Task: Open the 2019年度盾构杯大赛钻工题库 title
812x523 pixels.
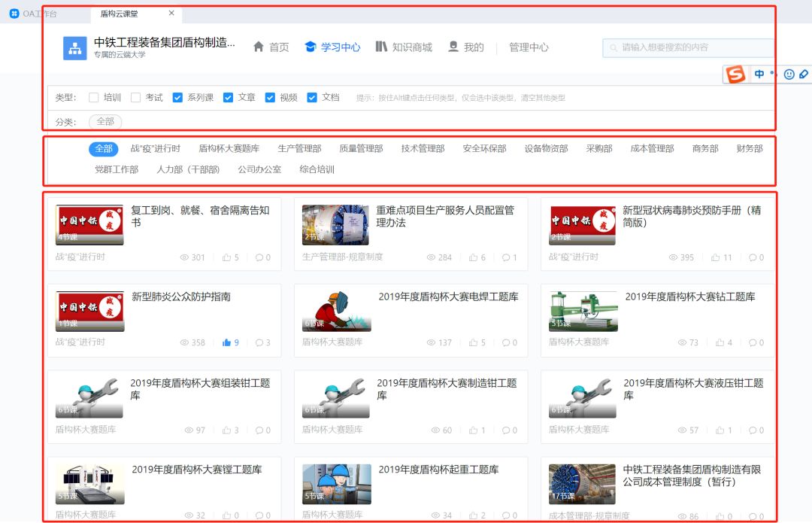Action: point(689,296)
